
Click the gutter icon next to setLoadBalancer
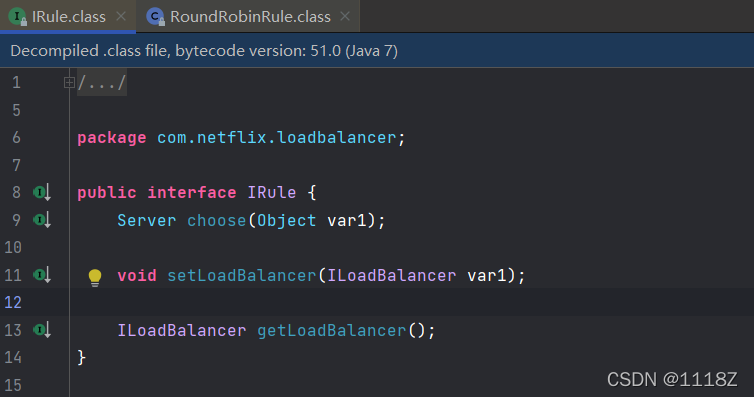(x=42, y=275)
